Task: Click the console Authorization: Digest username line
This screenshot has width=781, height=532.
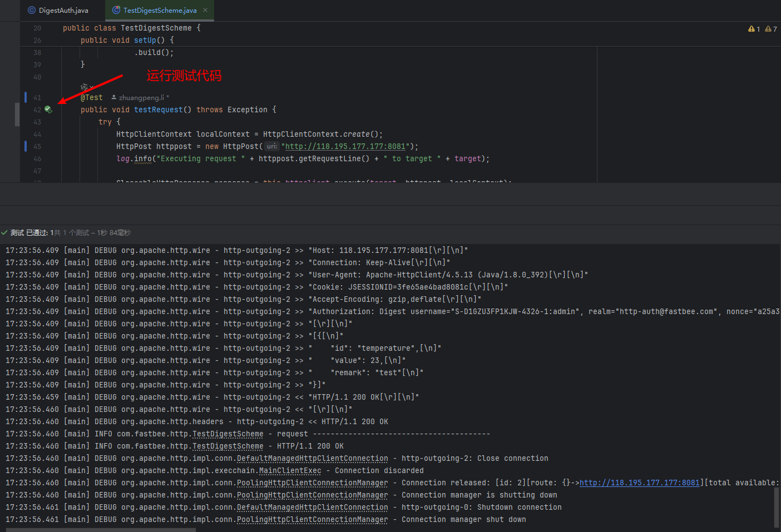Action: tap(392, 311)
